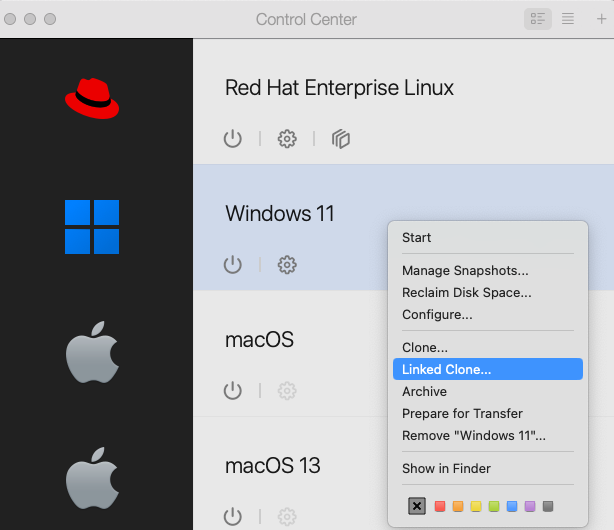
Task: Apply the red color tag
Action: (x=440, y=506)
